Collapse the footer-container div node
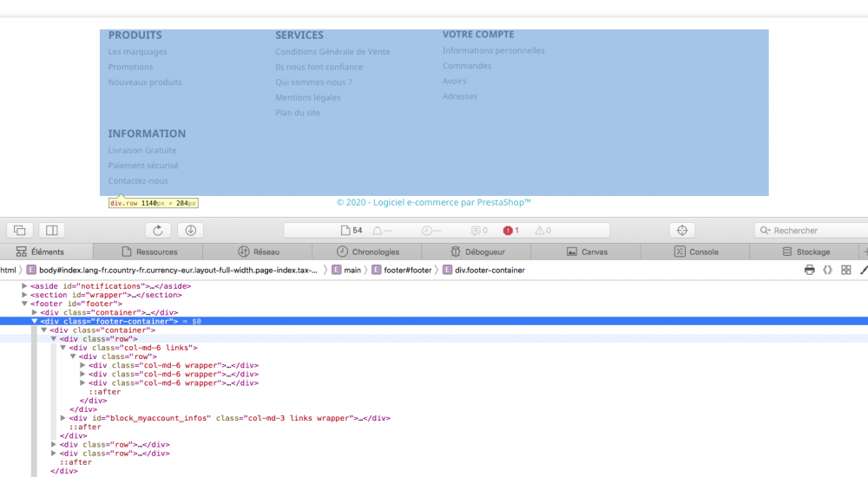The image size is (868, 477). point(35,321)
